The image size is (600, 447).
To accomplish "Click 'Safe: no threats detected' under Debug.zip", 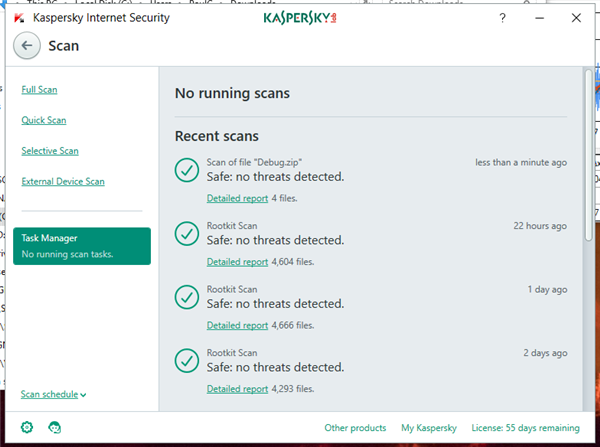I will (276, 177).
